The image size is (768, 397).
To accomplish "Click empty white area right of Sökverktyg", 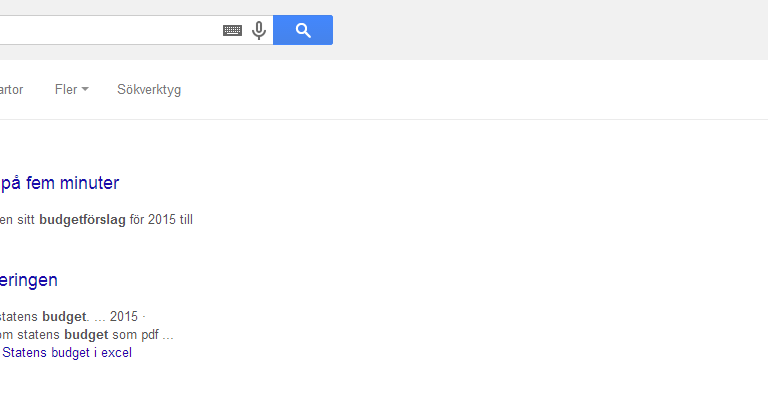I will [x=470, y=90].
